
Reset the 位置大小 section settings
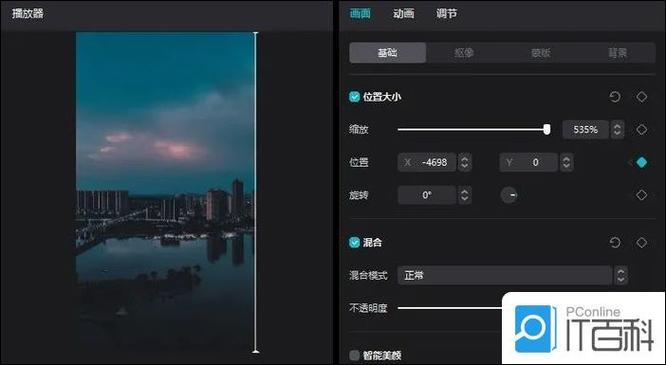pos(615,97)
